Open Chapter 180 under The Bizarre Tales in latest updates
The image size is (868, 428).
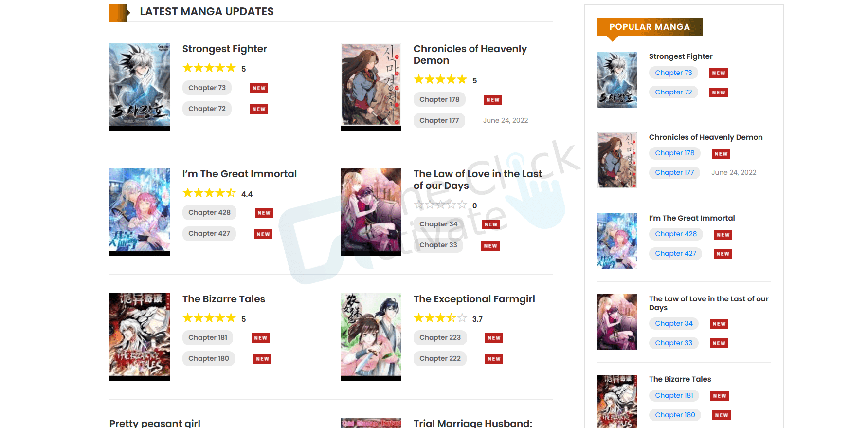pos(209,358)
